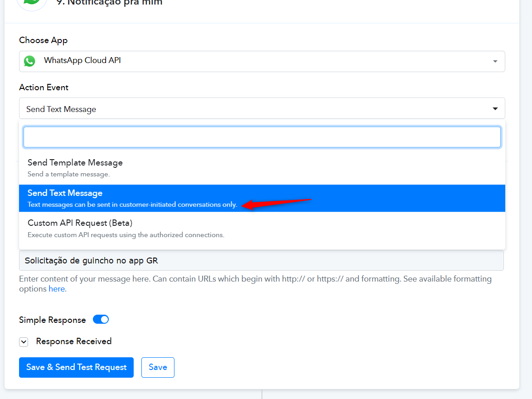Click the Action Event label
This screenshot has height=399, width=532.
click(x=44, y=88)
